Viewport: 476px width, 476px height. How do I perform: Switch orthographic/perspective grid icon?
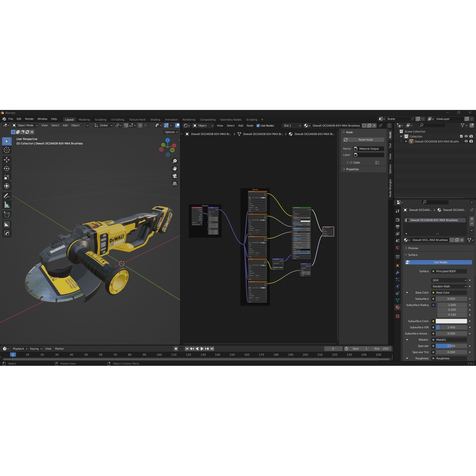tap(175, 183)
